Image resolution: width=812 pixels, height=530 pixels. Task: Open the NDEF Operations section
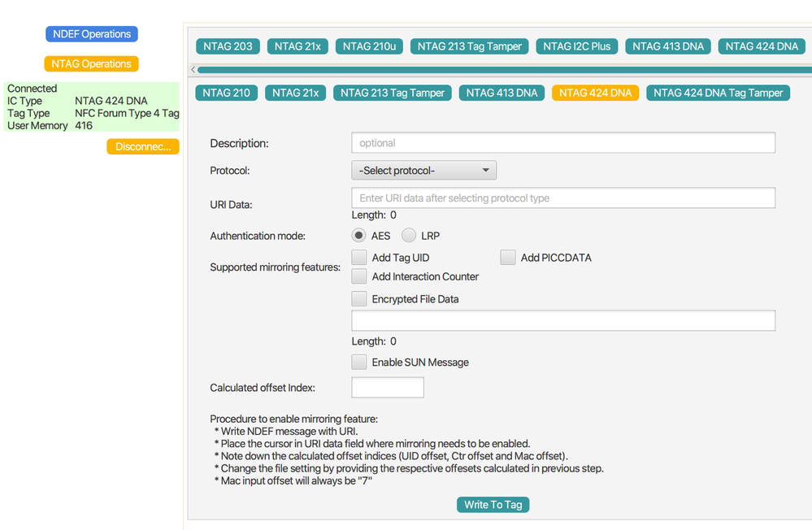[x=92, y=34]
